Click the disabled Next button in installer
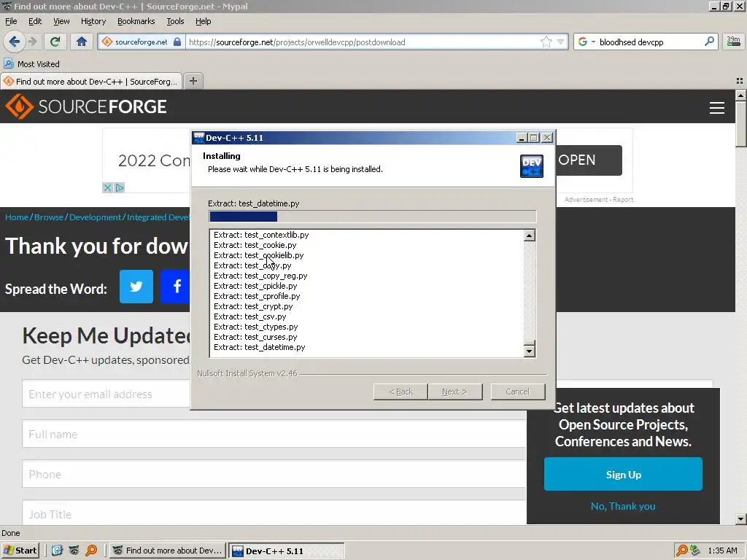The image size is (747, 560). [x=454, y=392]
